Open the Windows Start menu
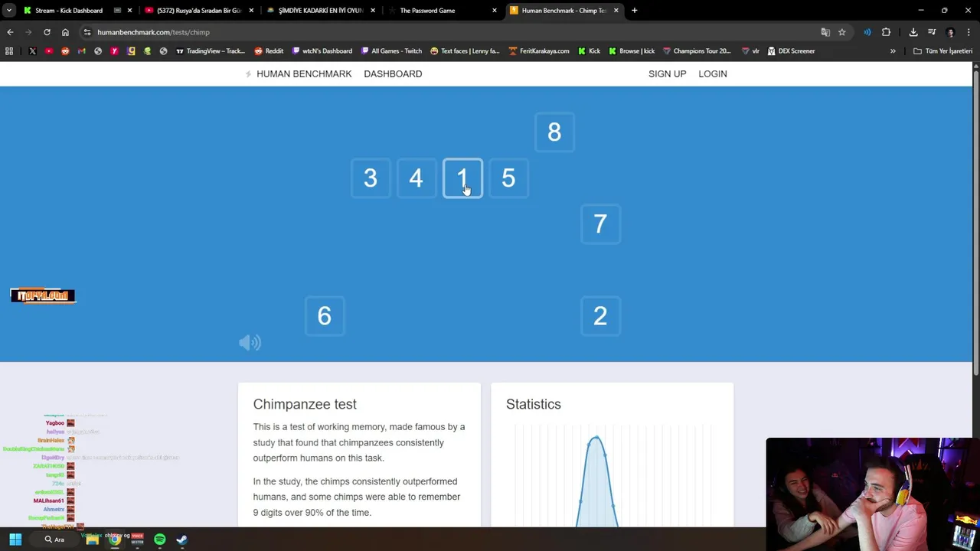Image resolution: width=980 pixels, height=551 pixels. [15, 540]
